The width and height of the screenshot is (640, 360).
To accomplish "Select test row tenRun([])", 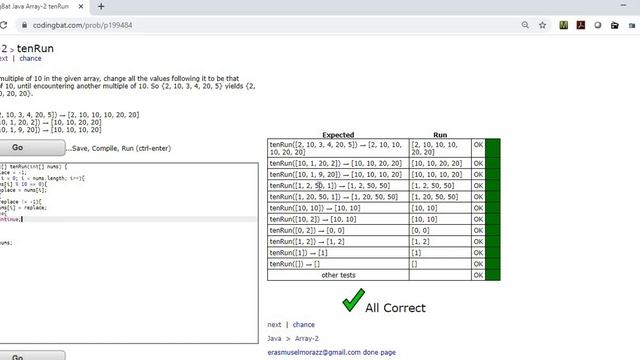I will (338, 264).
